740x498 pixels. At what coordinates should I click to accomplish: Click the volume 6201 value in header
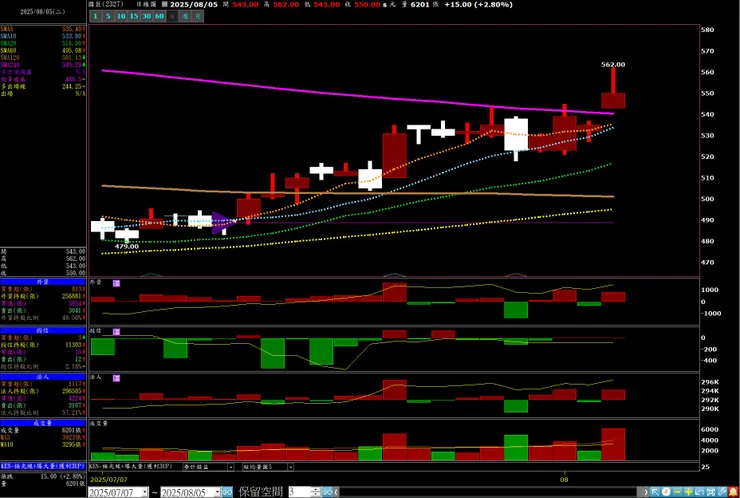pyautogui.click(x=420, y=4)
